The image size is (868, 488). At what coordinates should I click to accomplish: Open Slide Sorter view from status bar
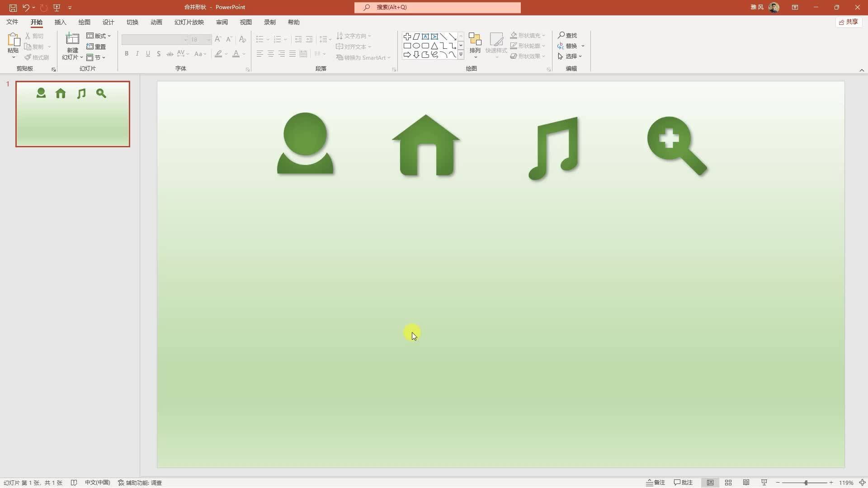click(x=728, y=483)
